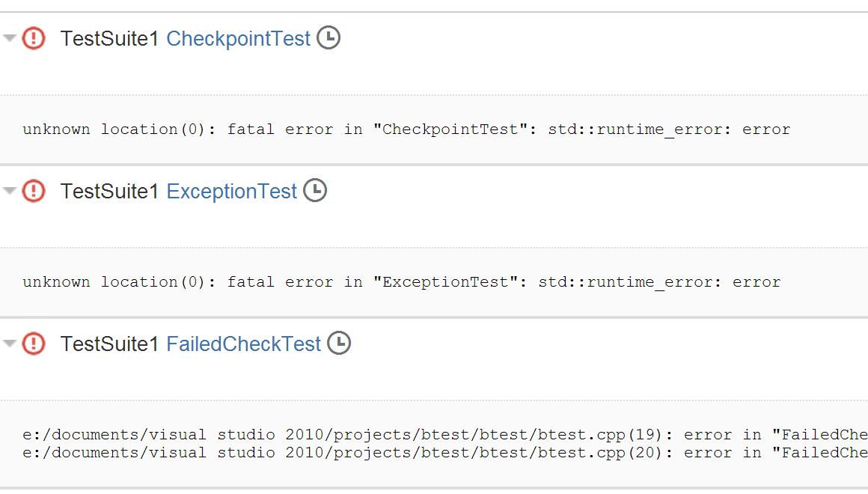Click the TestSuite1 label before FailedCheckTest
The height and width of the screenshot is (494, 868).
[x=109, y=344]
